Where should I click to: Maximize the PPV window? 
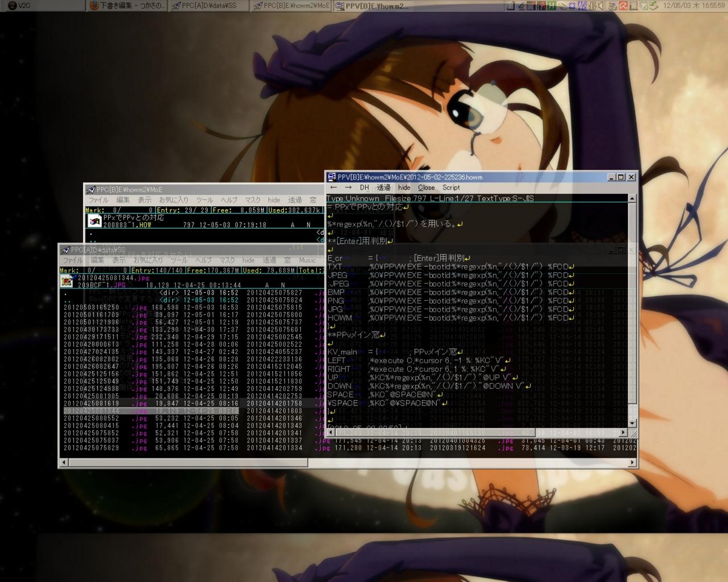click(620, 177)
